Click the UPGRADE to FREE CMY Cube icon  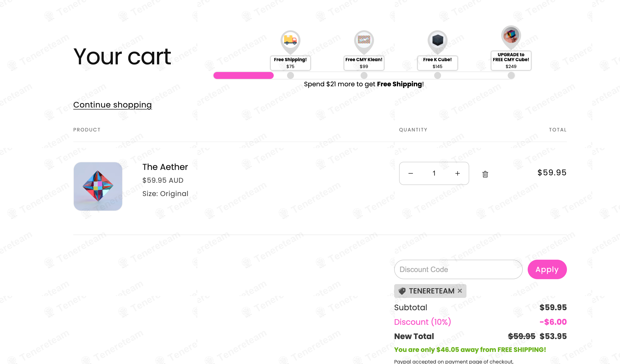tap(511, 35)
